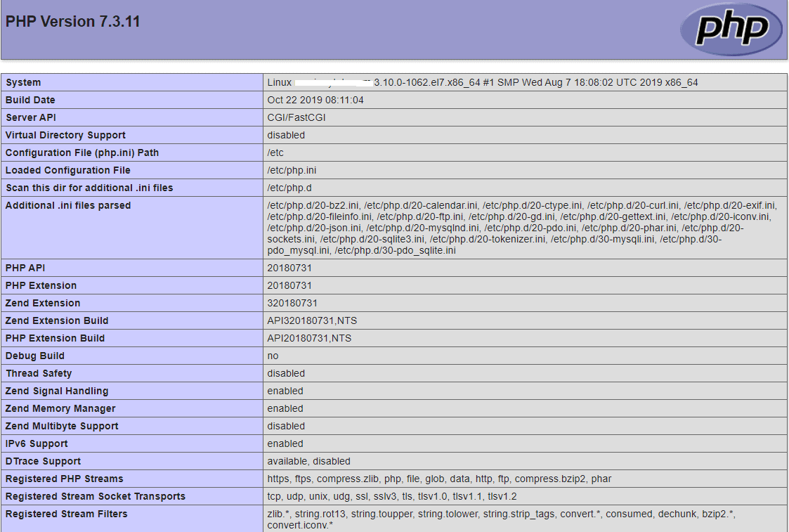Click the Registered Stream Filters label
Image resolution: width=789 pixels, height=532 pixels.
coord(67,514)
